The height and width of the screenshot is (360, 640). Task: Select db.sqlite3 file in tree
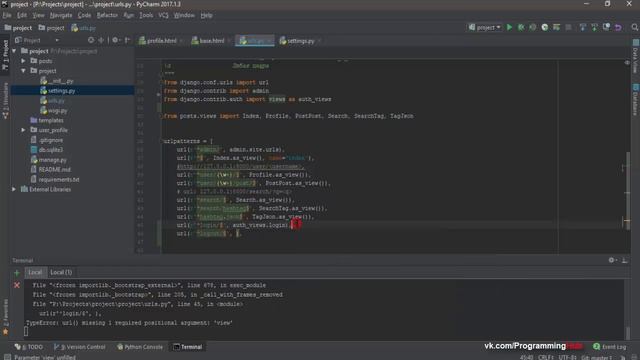click(47, 150)
